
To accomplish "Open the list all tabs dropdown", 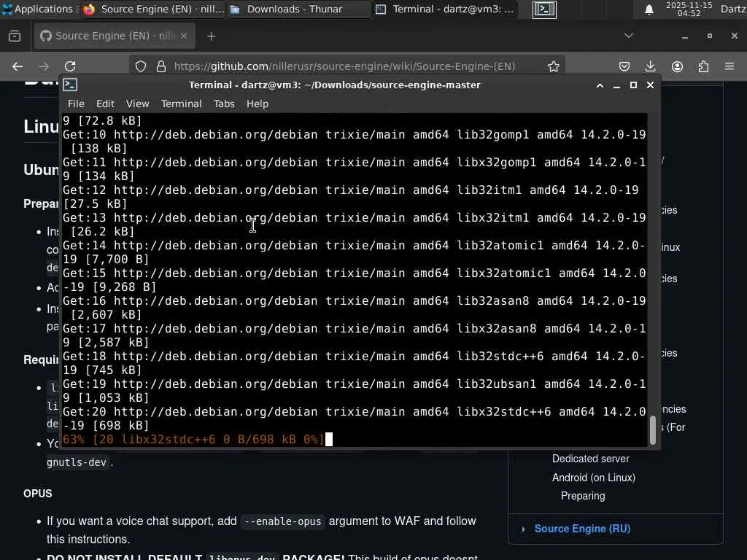I will [629, 36].
